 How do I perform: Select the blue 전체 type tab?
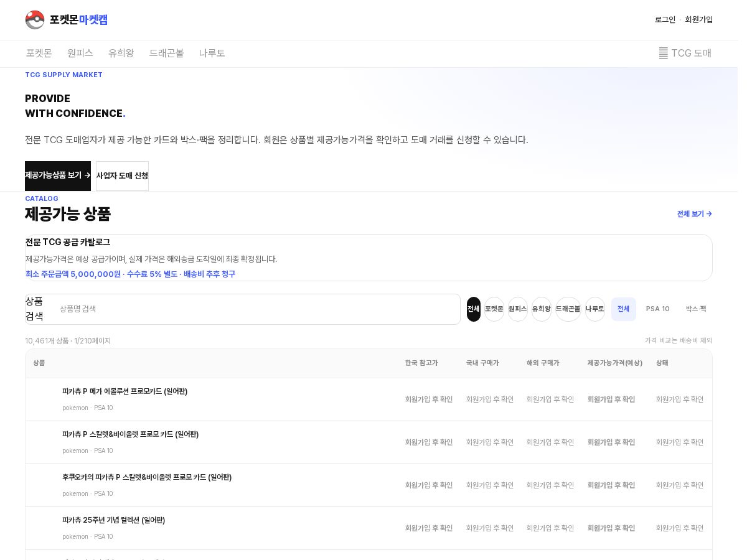[x=624, y=309]
